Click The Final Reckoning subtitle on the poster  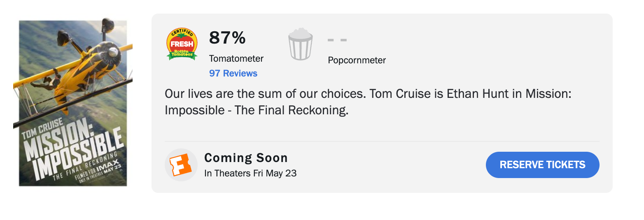point(84,169)
